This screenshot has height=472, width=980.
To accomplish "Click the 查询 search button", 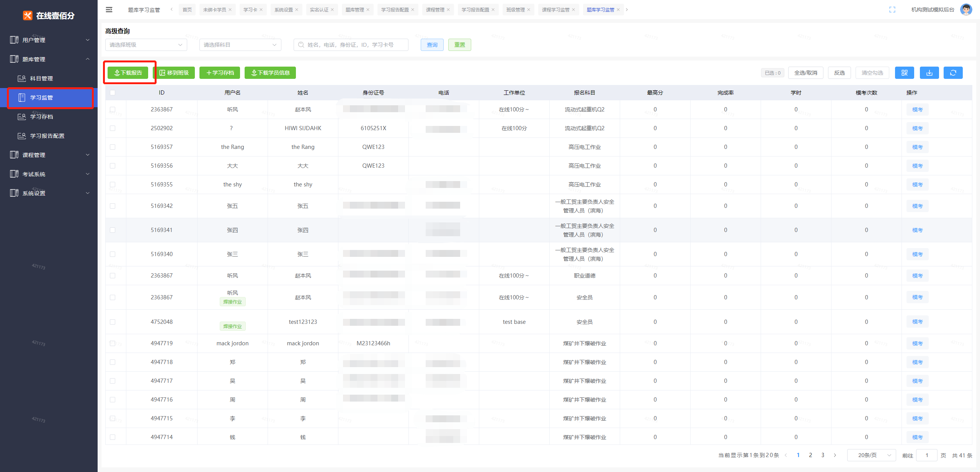I will [x=432, y=45].
